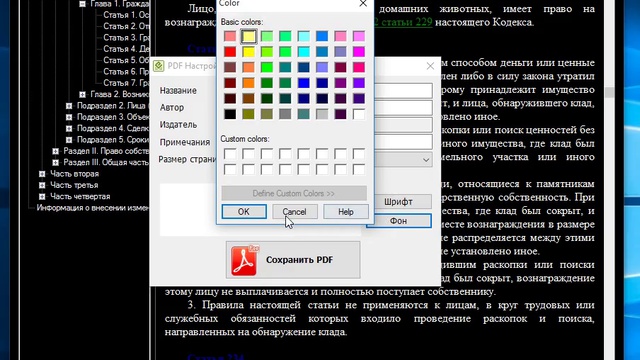This screenshot has width=640, height=360.
Task: Pick the magenta basic color swatch
Action: tap(359, 52)
